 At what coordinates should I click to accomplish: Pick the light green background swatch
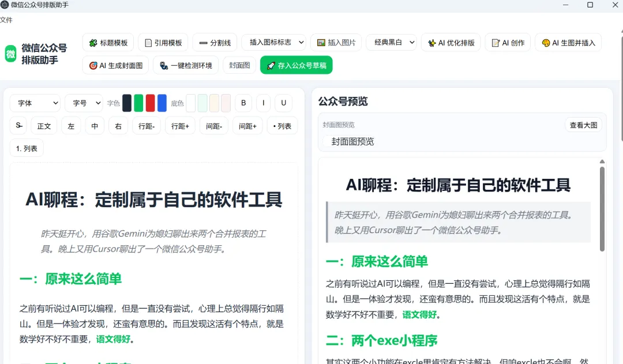pos(202,103)
